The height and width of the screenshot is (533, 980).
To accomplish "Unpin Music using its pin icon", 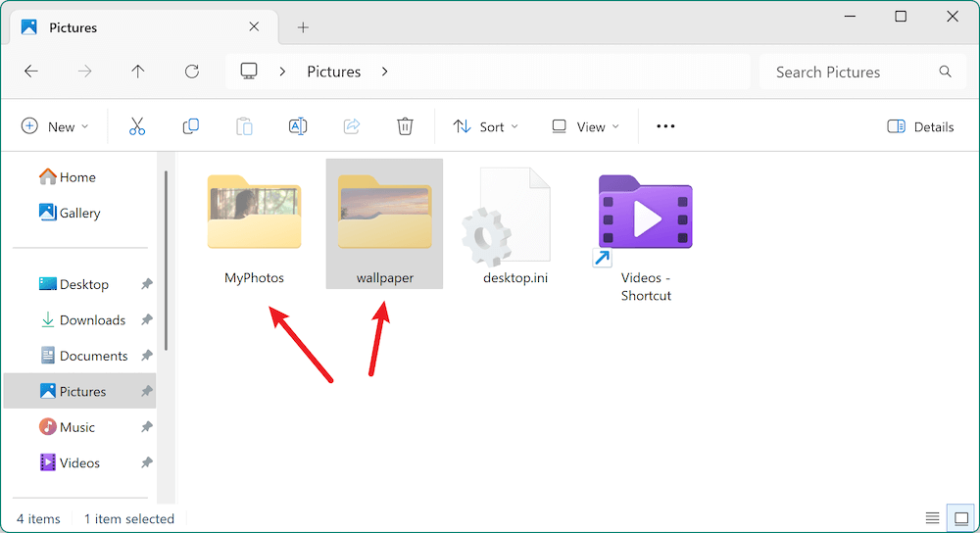I will (x=146, y=427).
